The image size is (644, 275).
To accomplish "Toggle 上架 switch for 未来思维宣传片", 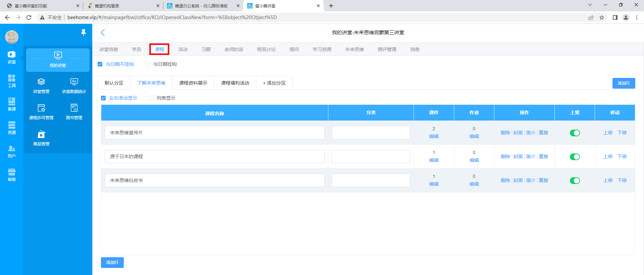I will coord(575,133).
